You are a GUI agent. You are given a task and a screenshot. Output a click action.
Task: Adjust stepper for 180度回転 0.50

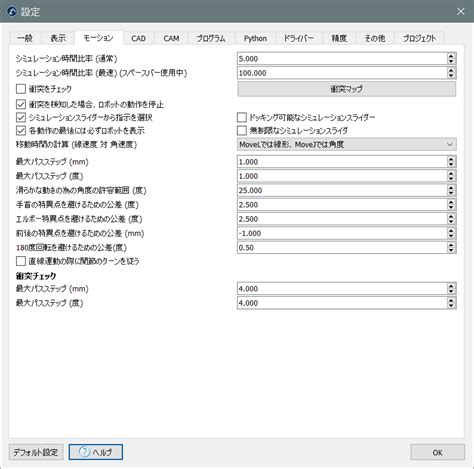451,248
